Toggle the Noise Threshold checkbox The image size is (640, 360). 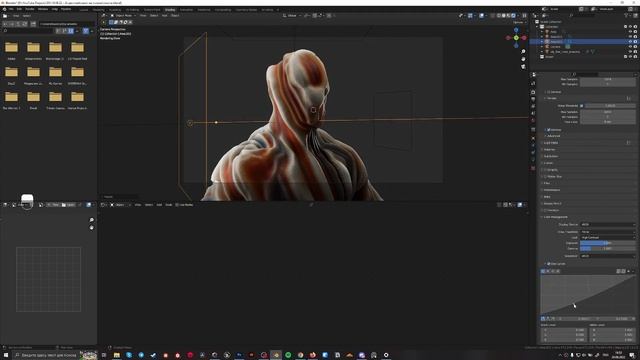pos(582,106)
